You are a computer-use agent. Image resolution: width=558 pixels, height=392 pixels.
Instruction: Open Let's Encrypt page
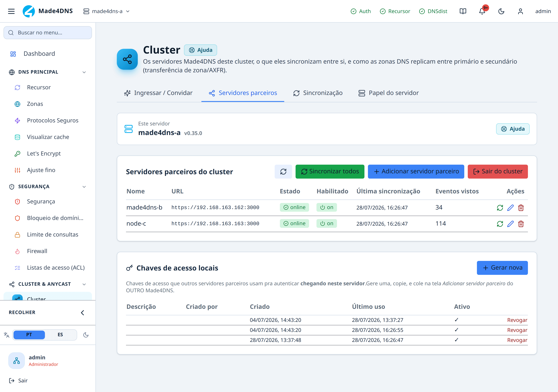[48, 153]
